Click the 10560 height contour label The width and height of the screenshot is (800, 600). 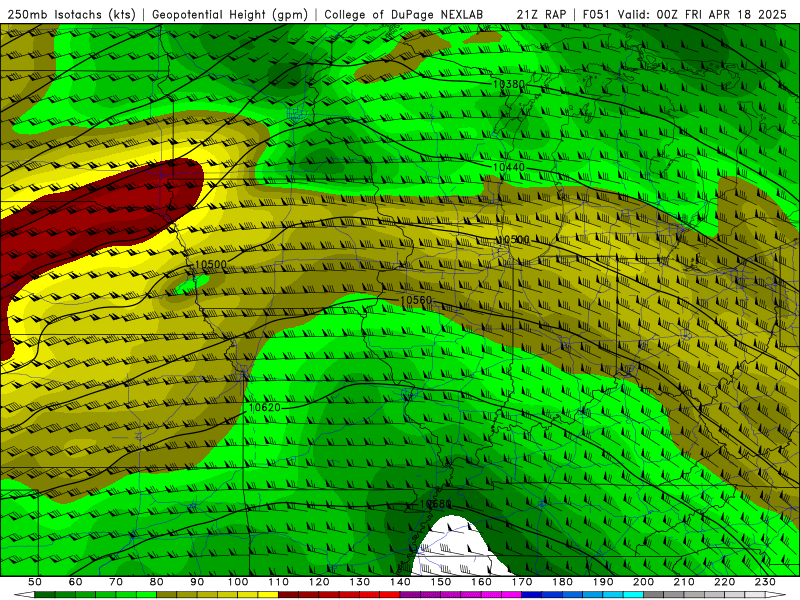tap(416, 300)
